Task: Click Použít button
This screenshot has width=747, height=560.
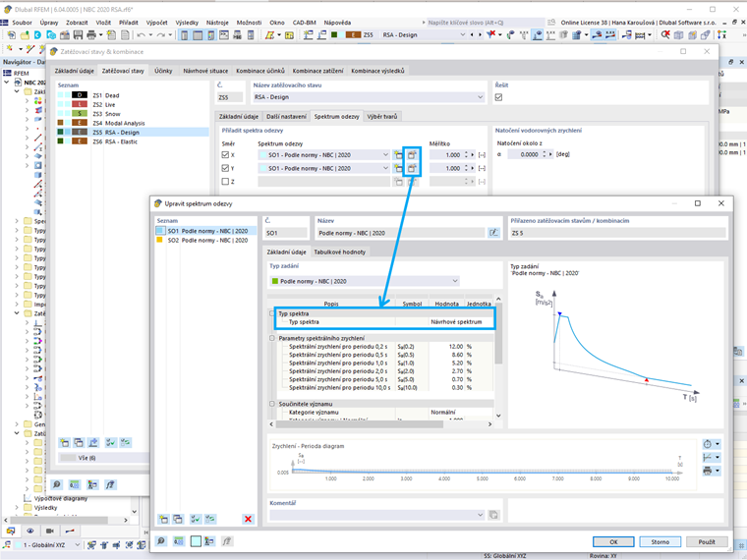Action: coord(707,542)
